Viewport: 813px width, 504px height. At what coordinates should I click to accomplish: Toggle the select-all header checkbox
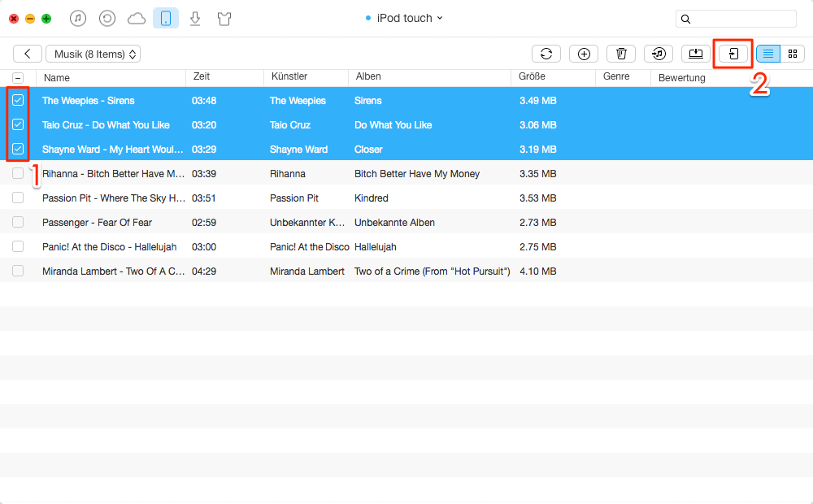(x=18, y=78)
